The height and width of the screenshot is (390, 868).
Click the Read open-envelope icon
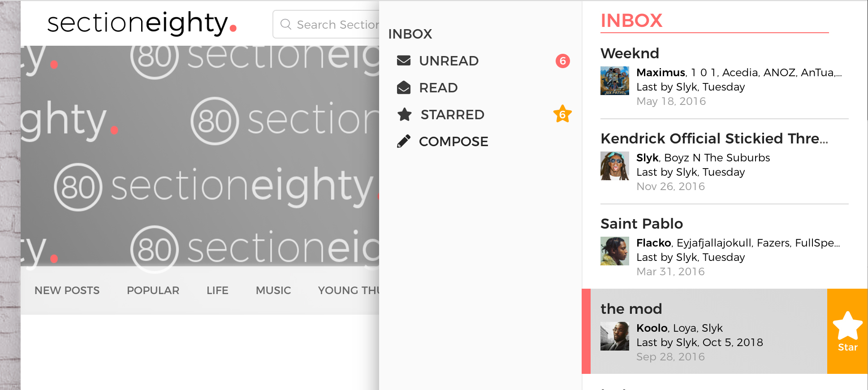[404, 87]
